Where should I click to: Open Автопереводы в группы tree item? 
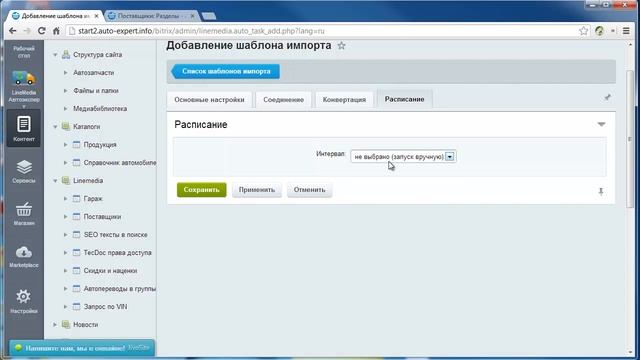[x=120, y=289]
